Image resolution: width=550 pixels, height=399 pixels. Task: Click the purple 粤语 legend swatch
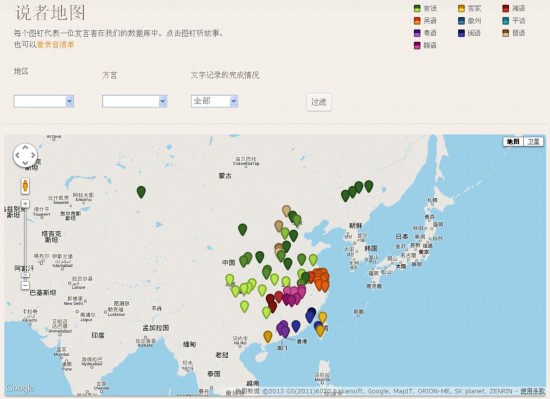(x=417, y=33)
